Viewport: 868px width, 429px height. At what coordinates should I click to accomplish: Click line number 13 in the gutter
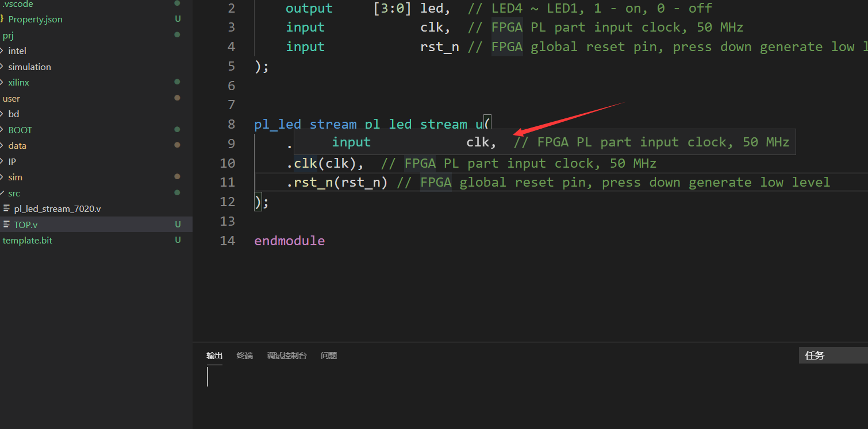[x=228, y=221]
